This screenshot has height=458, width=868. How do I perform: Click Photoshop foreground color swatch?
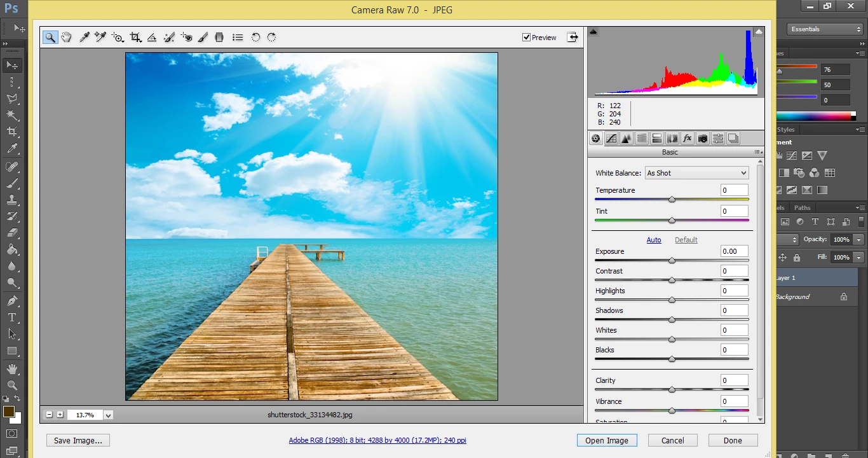(9, 412)
